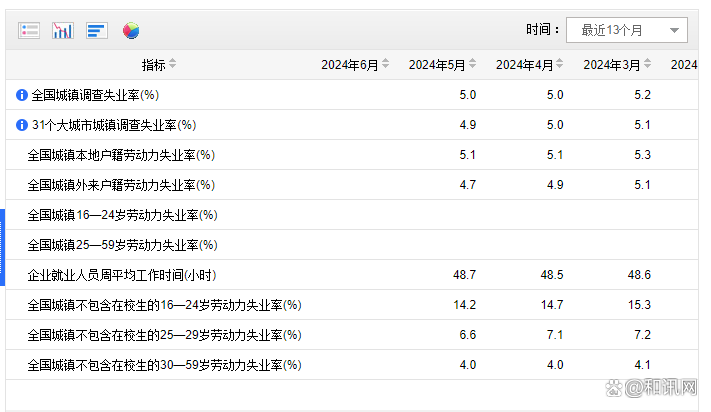This screenshot has height=412, width=711.
Task: Select the 全国城镇外来户籍劳动力失业率 row
Action: coord(352,185)
